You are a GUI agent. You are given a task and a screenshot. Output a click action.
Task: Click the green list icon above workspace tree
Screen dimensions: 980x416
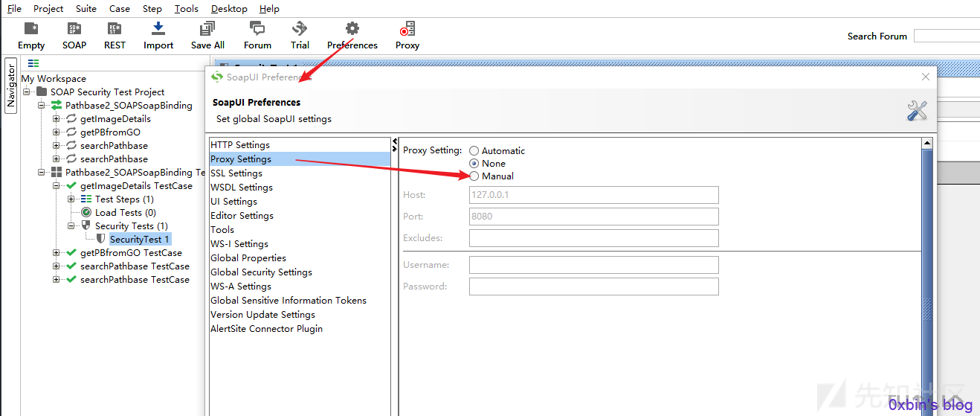click(33, 63)
